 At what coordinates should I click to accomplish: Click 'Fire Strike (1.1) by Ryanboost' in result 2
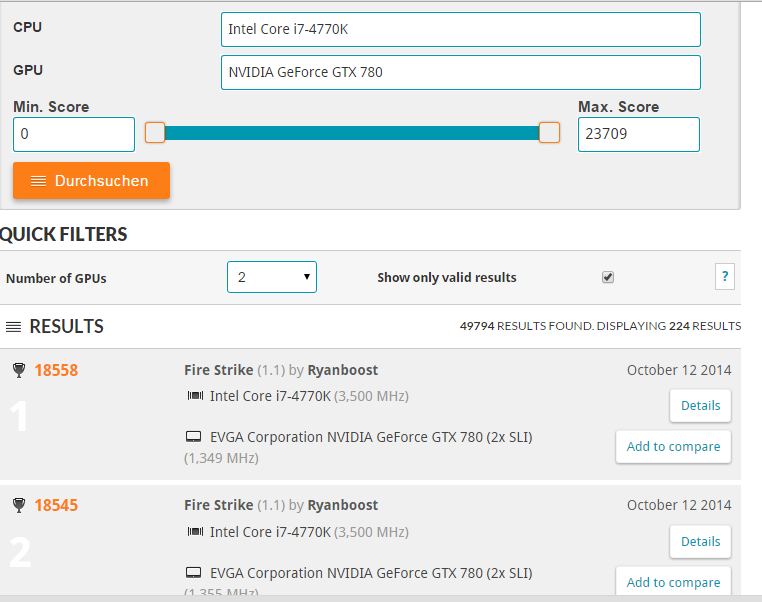tap(281, 505)
